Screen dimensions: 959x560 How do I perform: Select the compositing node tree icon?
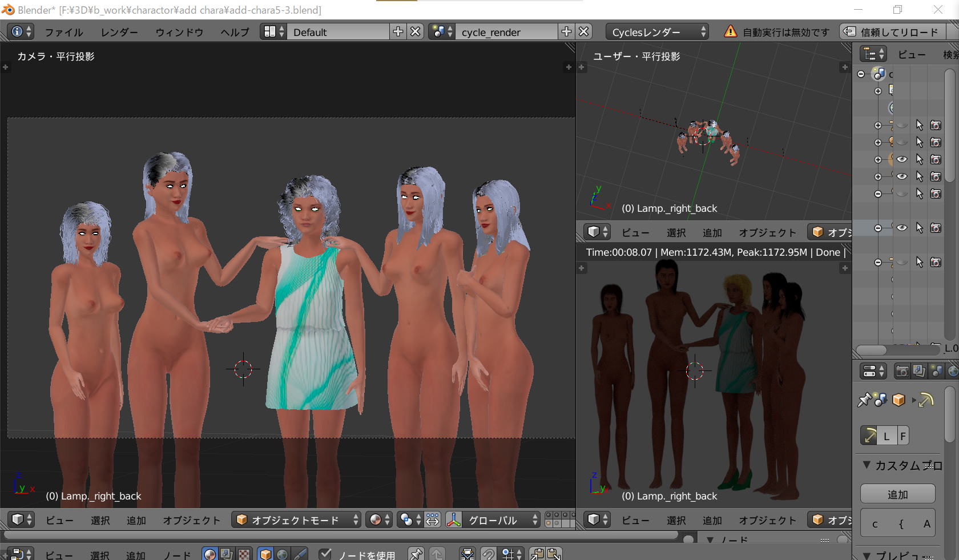click(x=227, y=554)
